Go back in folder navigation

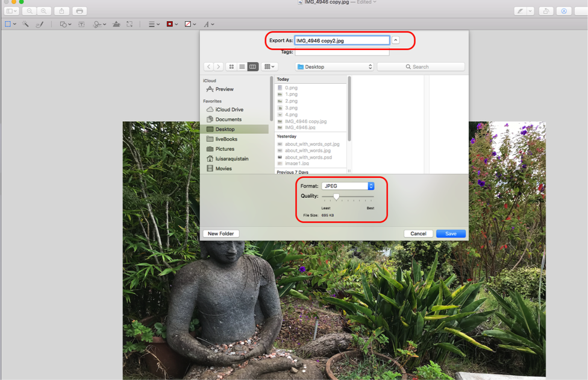(209, 67)
